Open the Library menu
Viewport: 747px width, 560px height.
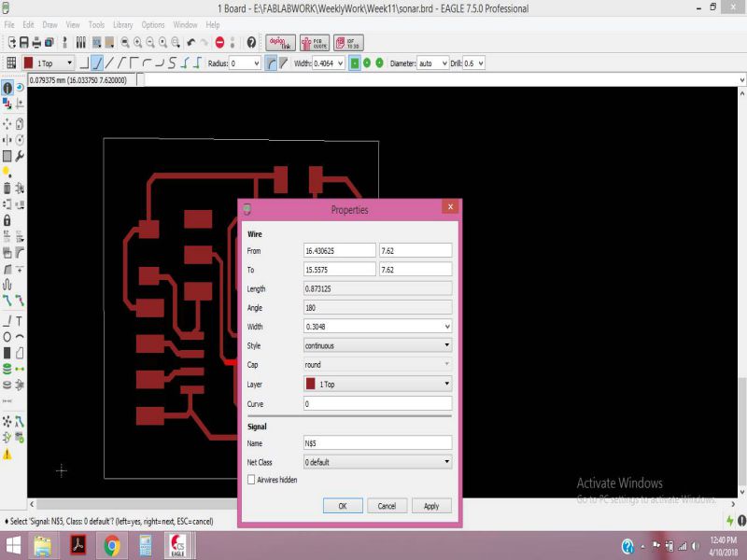tap(123, 25)
